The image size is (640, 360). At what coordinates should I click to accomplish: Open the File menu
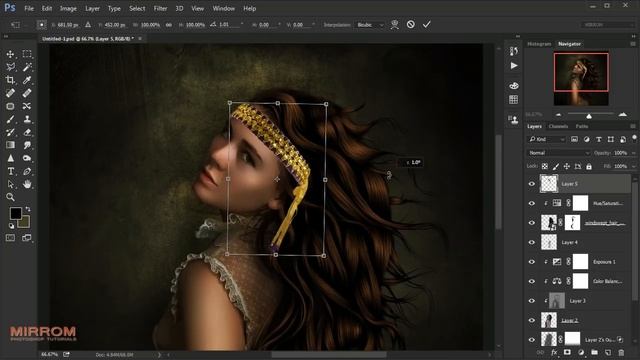(x=29, y=8)
